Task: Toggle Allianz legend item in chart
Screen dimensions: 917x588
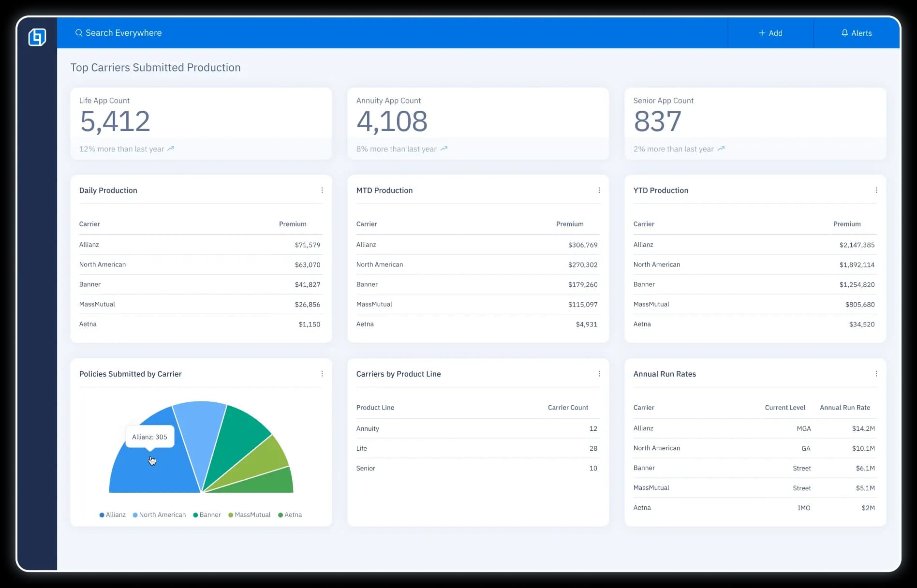Action: pyautogui.click(x=112, y=514)
